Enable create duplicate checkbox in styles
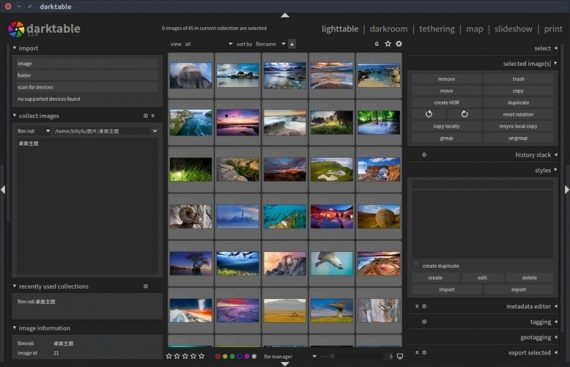The image size is (570, 367). 417,265
